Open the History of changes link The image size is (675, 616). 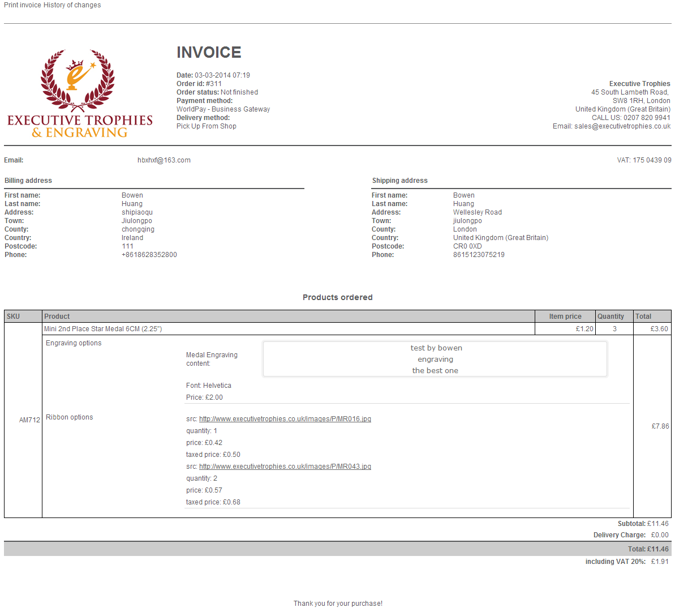coord(72,5)
